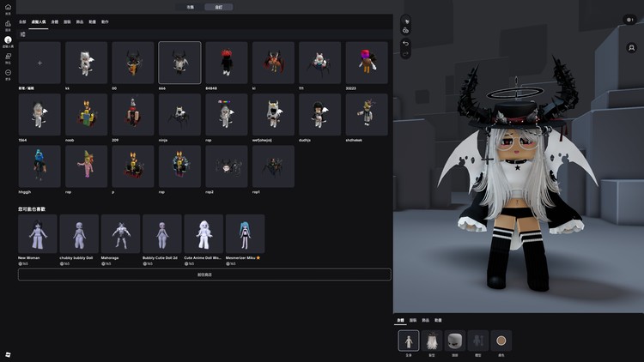Screen dimensions: 644x362
Task: Select the skin color swatch in bottom panel
Action: point(501,341)
